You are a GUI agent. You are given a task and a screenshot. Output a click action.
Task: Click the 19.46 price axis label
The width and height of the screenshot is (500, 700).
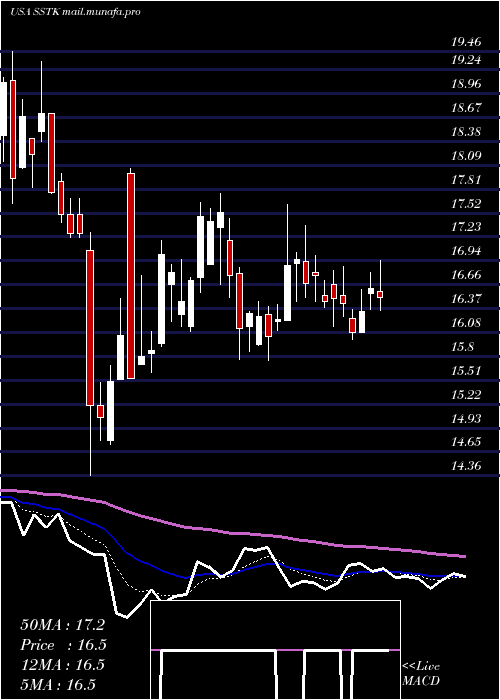[x=466, y=43]
